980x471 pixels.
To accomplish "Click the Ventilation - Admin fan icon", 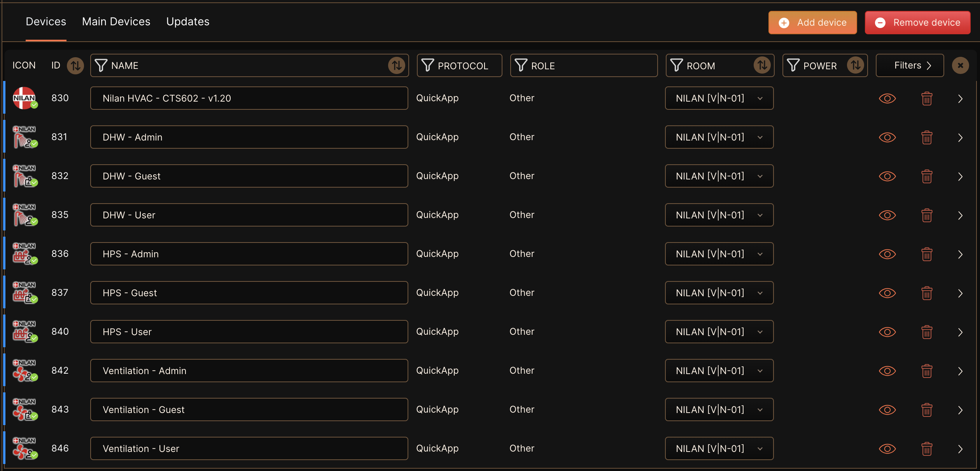I will [x=25, y=371].
